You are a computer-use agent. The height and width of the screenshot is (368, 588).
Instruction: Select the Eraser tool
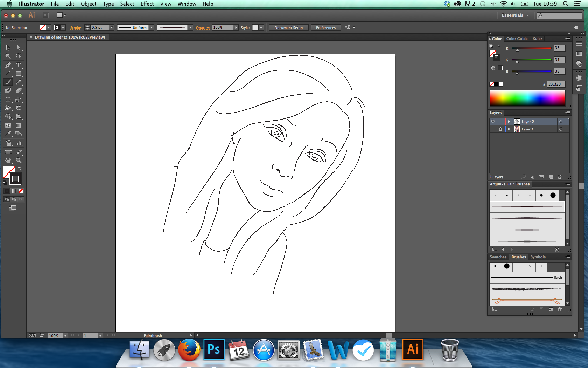[19, 90]
